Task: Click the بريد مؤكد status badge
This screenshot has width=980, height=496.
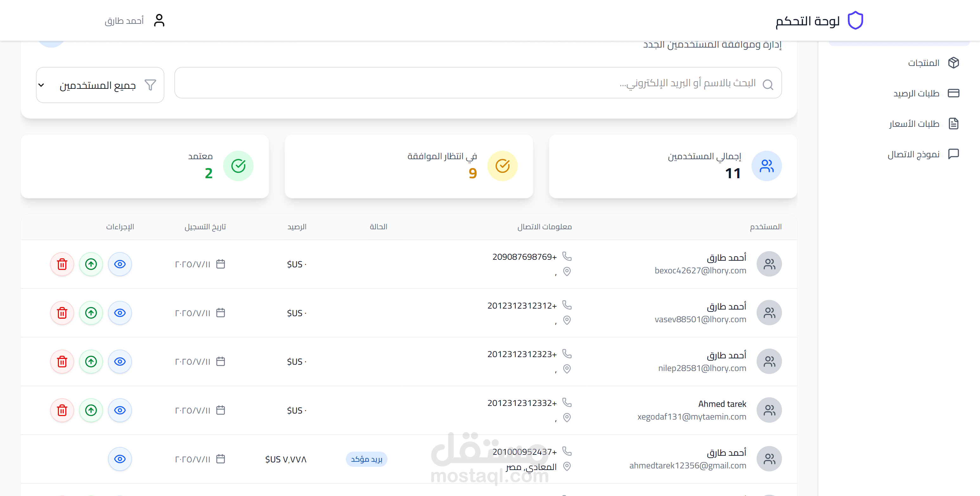Action: coord(366,459)
